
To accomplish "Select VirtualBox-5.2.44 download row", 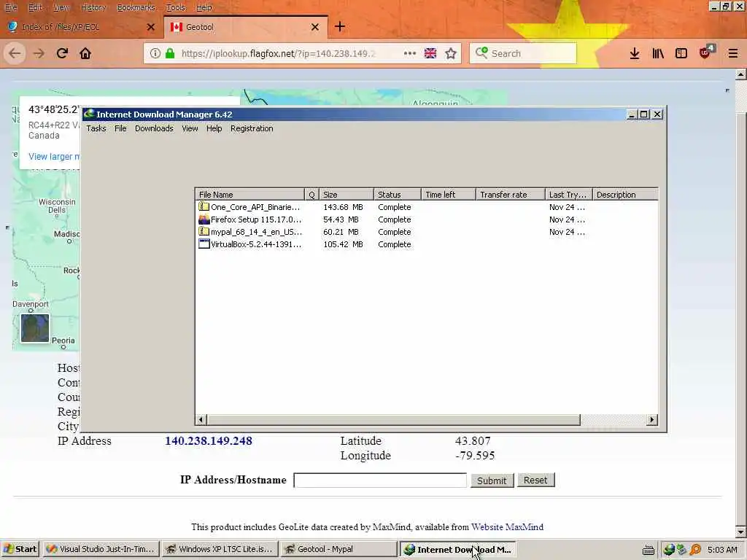I will coord(426,244).
